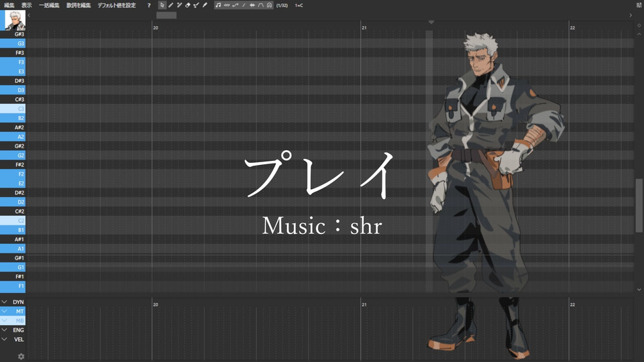The image size is (644, 362).
Task: Toggle the pitch curve display icon
Action: 235,5
